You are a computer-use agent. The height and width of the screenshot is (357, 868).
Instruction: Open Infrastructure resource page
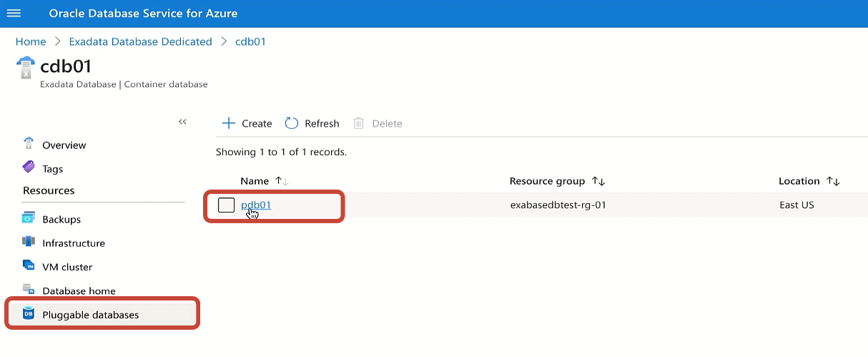pyautogui.click(x=73, y=243)
